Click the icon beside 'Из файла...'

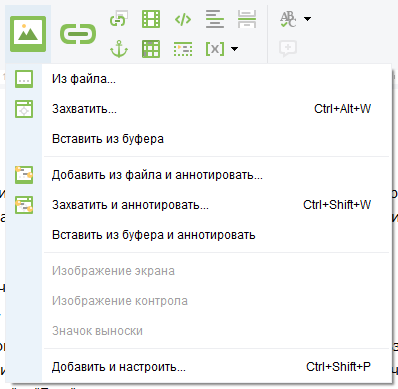pyautogui.click(x=24, y=79)
